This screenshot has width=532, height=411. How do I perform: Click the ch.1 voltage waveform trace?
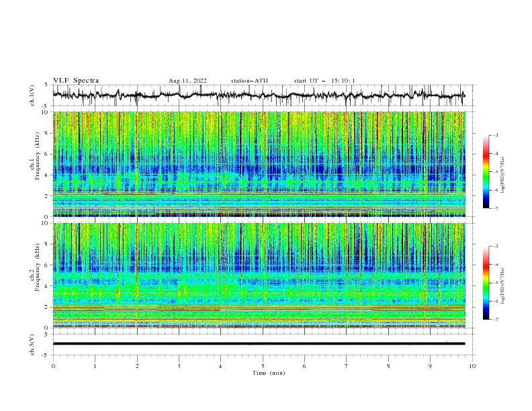pos(259,95)
